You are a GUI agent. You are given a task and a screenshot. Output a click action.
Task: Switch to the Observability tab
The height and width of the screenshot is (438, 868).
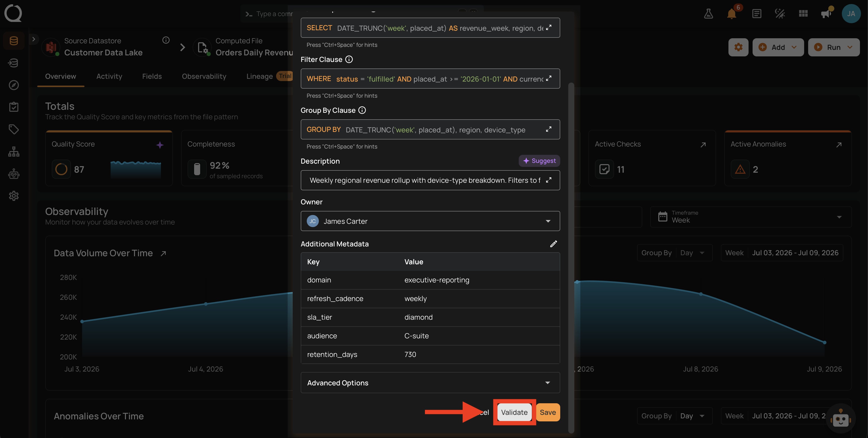(x=204, y=76)
